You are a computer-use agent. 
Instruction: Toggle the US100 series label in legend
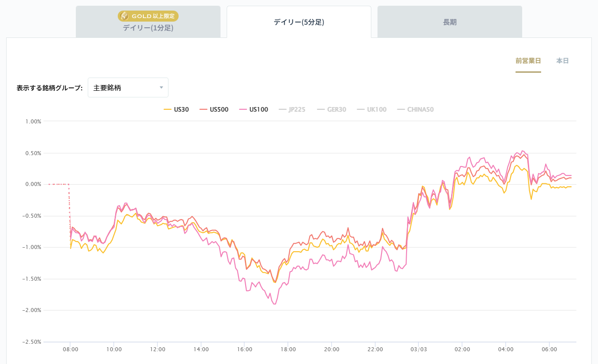(258, 110)
